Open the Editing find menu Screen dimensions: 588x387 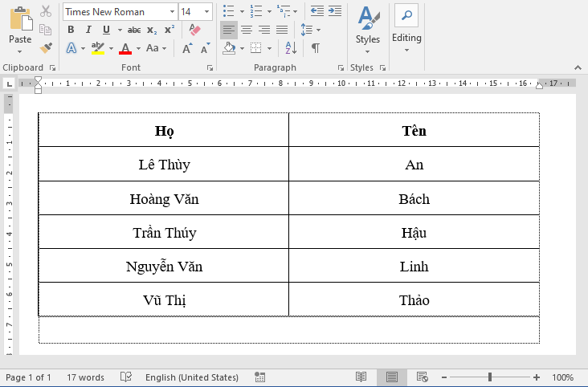406,29
